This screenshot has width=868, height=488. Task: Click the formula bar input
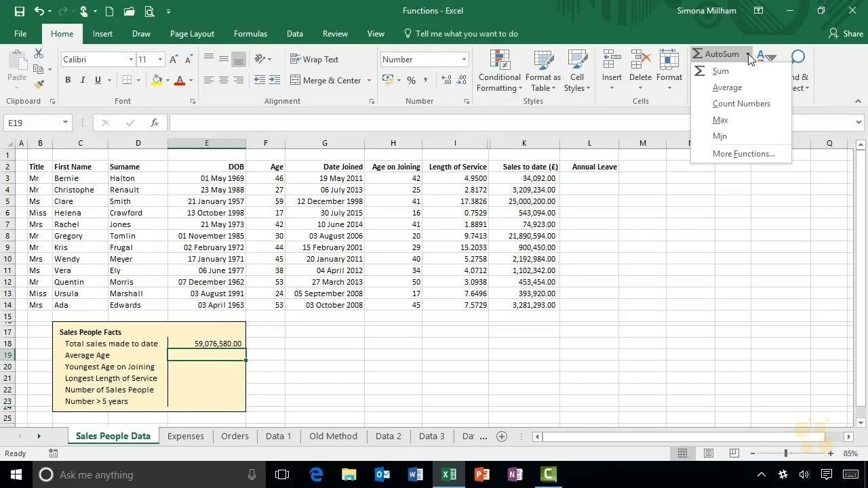(510, 123)
